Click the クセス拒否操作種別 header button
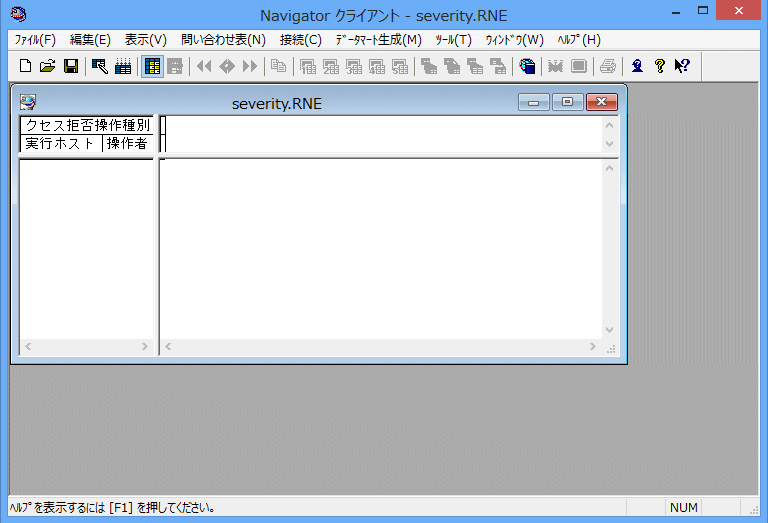Screen dimensions: 768x523 (x=88, y=125)
